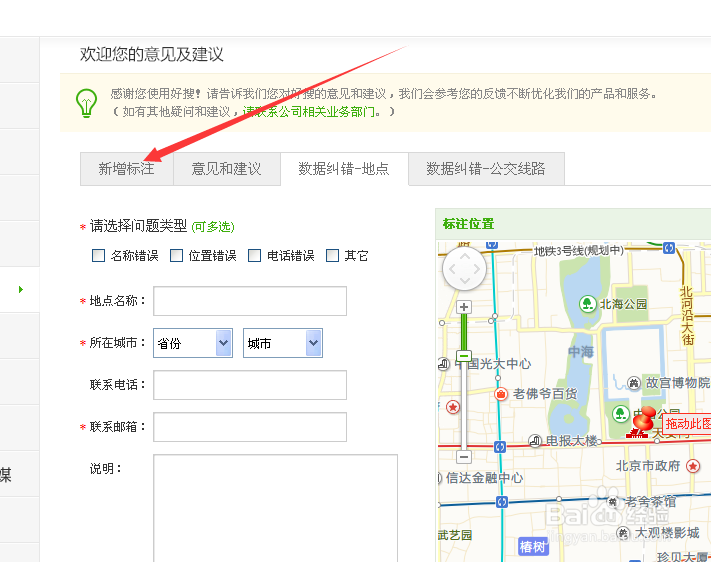The image size is (711, 562).
Task: Click the 标注位置 map panel header
Action: (x=573, y=224)
